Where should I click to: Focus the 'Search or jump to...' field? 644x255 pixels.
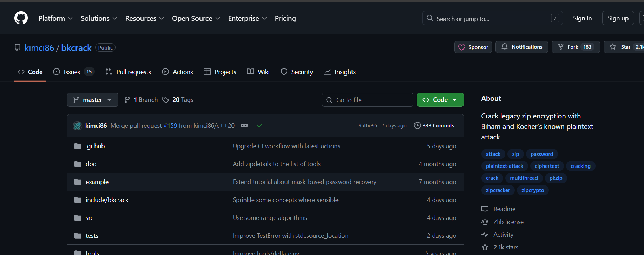tap(492, 18)
